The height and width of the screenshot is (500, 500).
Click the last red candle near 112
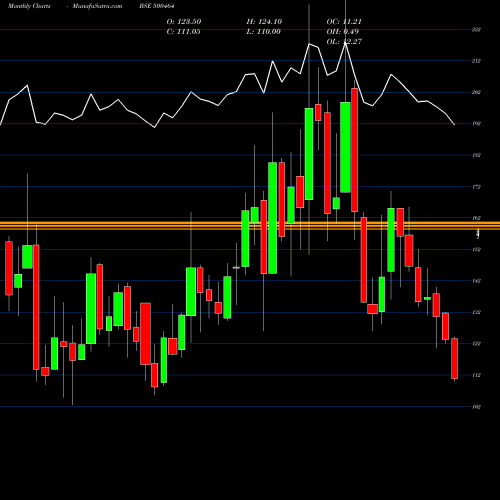[454, 358]
